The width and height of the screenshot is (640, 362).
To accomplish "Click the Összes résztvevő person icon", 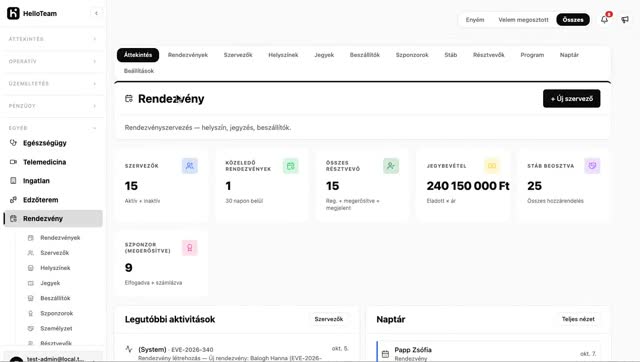I will (391, 166).
